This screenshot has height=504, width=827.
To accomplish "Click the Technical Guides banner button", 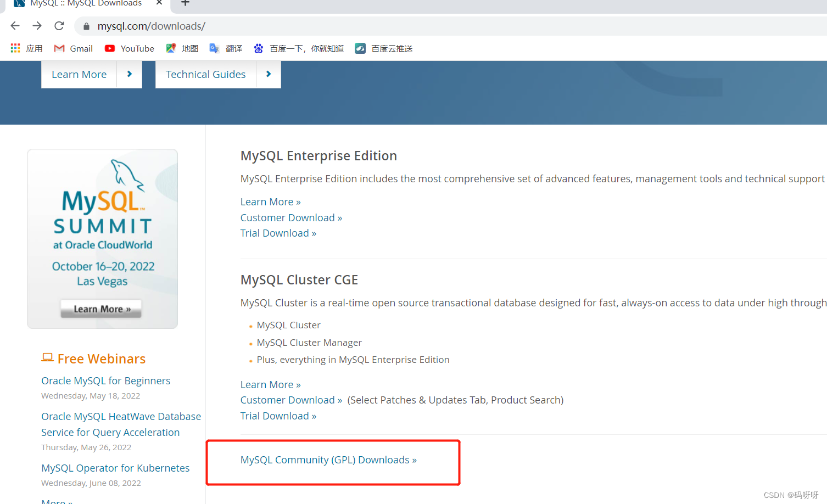I will coord(206,74).
